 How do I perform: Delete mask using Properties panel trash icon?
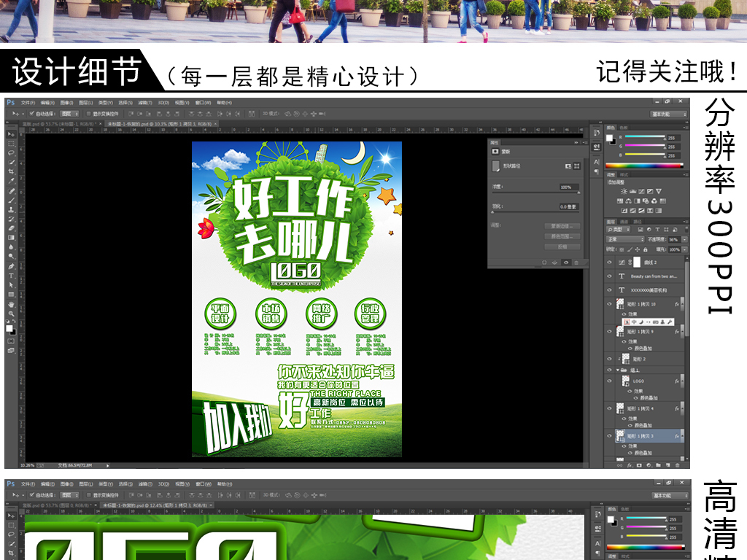click(576, 262)
